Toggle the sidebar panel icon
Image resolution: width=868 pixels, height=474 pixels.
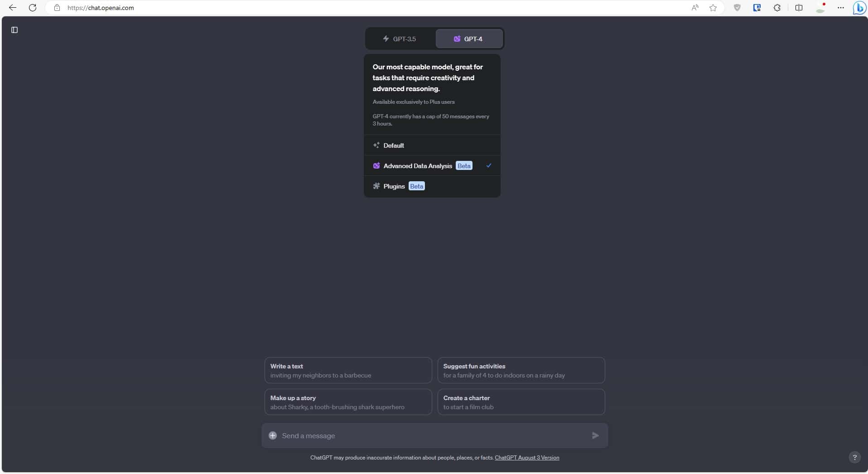click(14, 30)
